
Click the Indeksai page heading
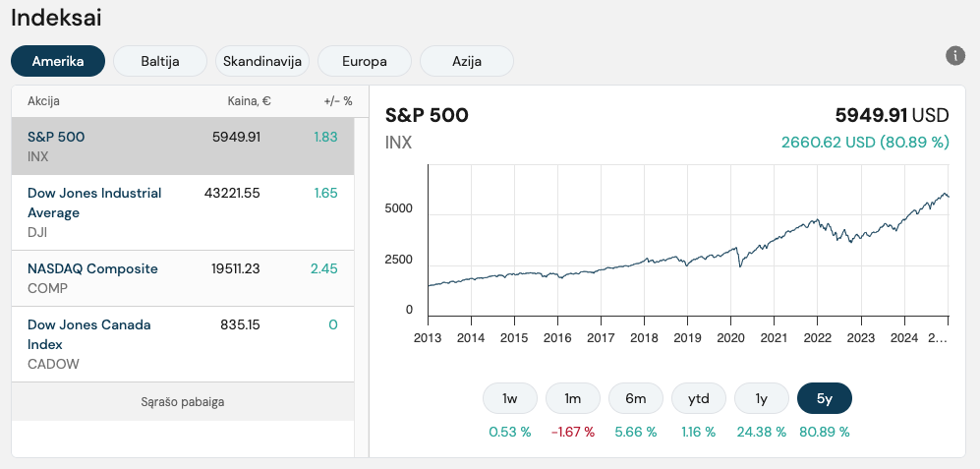(x=56, y=18)
